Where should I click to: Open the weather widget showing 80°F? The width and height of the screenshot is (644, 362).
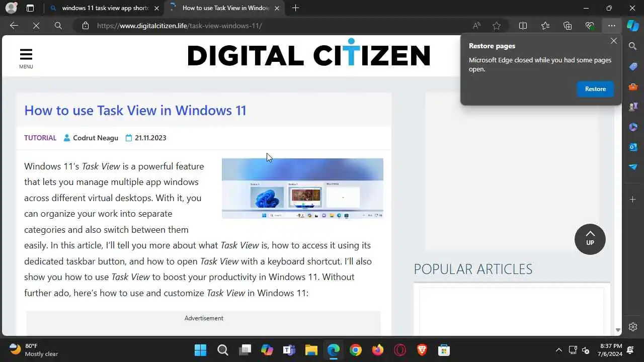(x=34, y=350)
